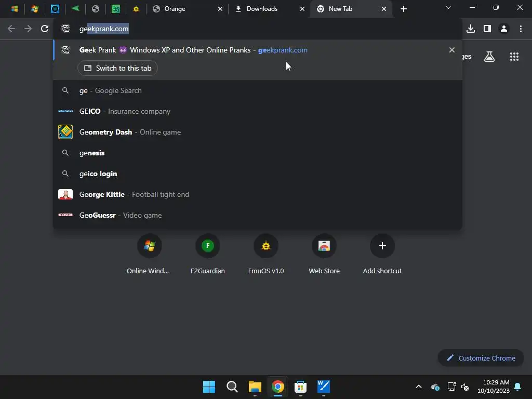Open Microsoft Store from the taskbar

(x=301, y=387)
